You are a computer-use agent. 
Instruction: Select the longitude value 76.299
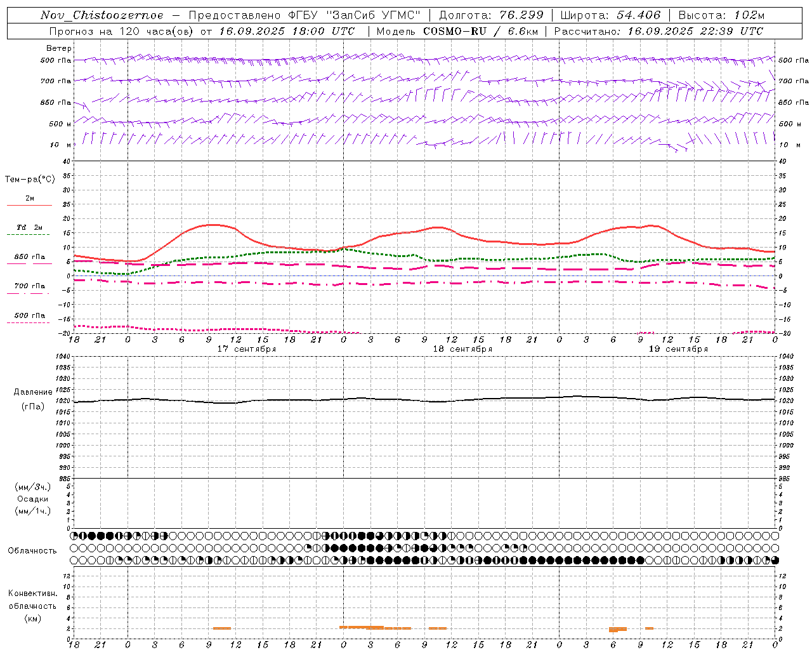point(521,15)
